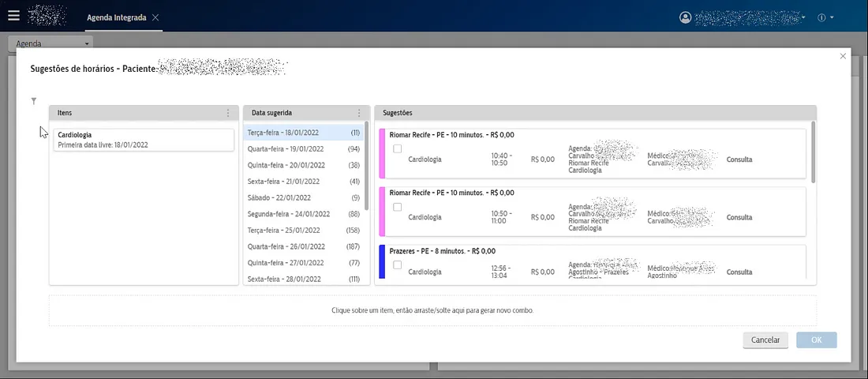This screenshot has height=379, width=868.
Task: Check the 10:50 - 11:00 Riomar Recife slot
Action: pos(398,207)
